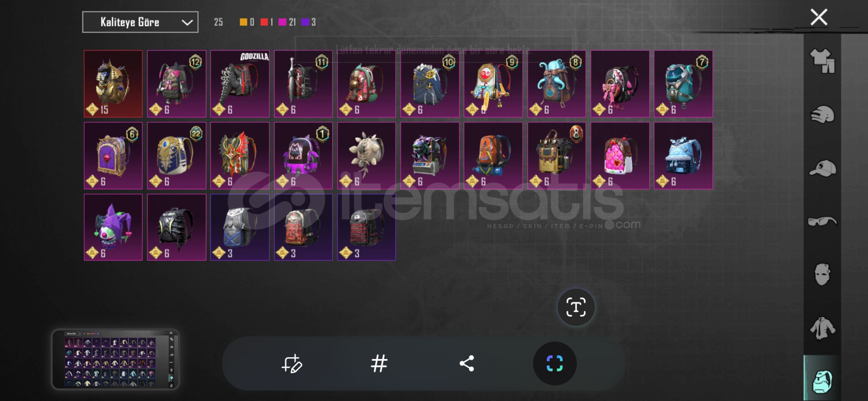Select the purple jester clown backpack

coord(113,227)
